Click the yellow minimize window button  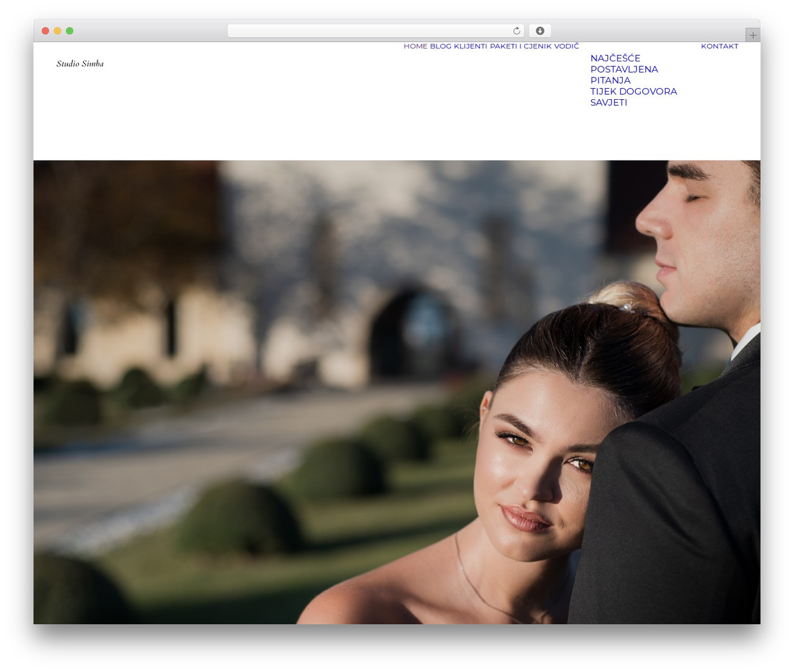point(58,31)
